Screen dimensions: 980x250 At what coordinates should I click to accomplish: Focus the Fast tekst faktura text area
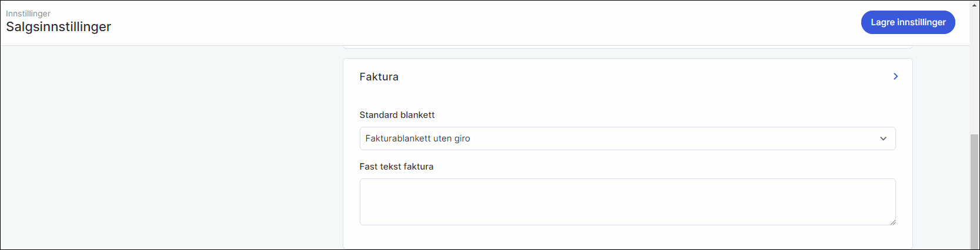[627, 201]
